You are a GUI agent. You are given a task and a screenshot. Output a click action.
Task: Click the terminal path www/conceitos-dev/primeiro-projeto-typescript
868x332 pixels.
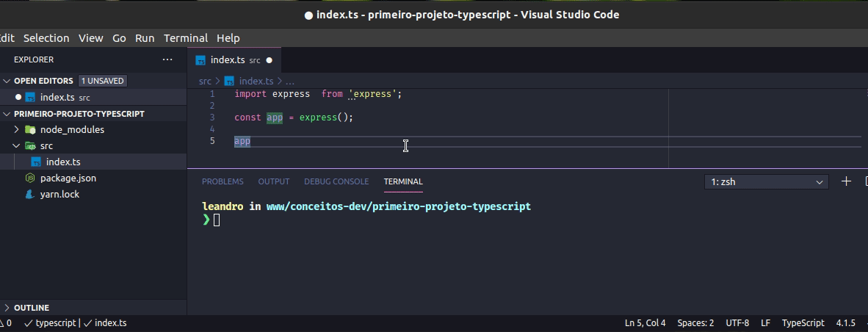click(399, 206)
